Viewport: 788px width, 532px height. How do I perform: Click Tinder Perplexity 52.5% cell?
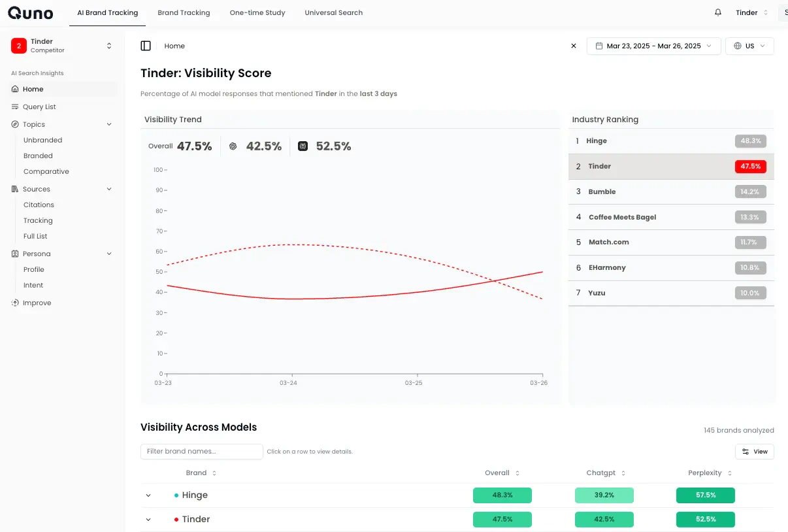(706, 520)
